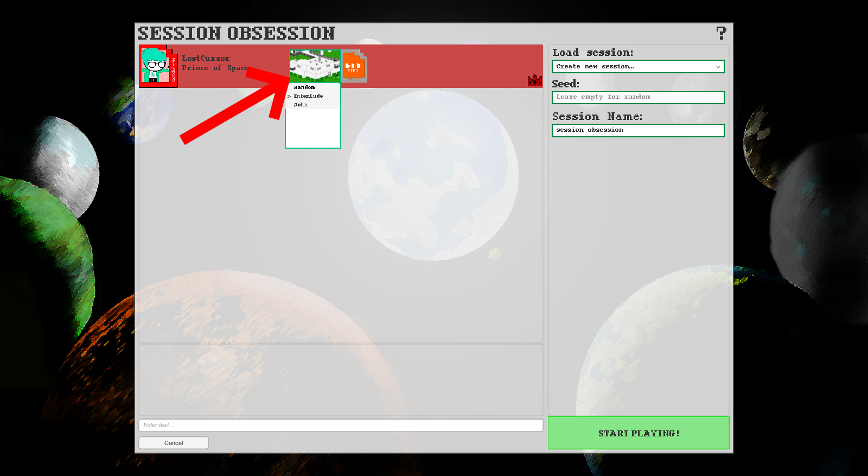Choose Random from the house list
The width and height of the screenshot is (868, 476).
[x=313, y=87]
